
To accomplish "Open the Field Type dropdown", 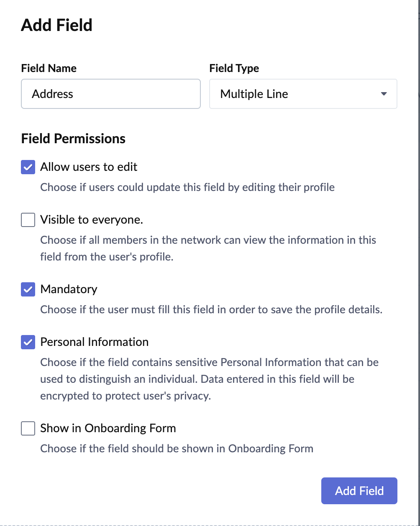I will (x=303, y=94).
